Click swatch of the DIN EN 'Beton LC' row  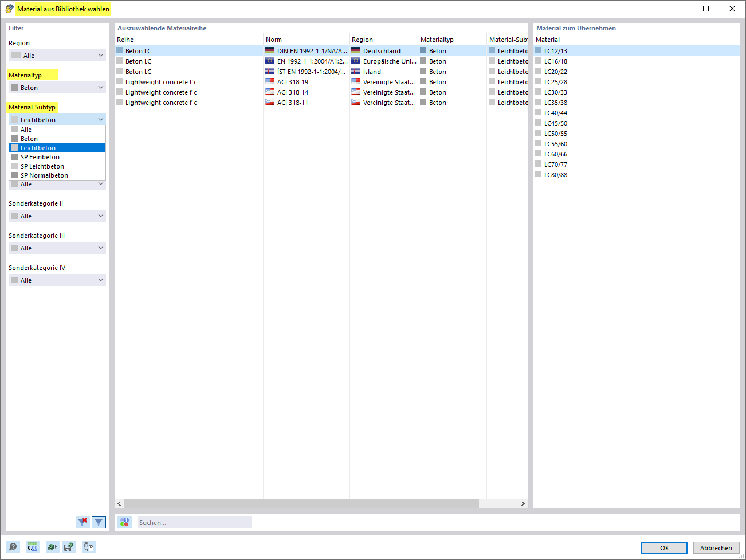pos(120,50)
